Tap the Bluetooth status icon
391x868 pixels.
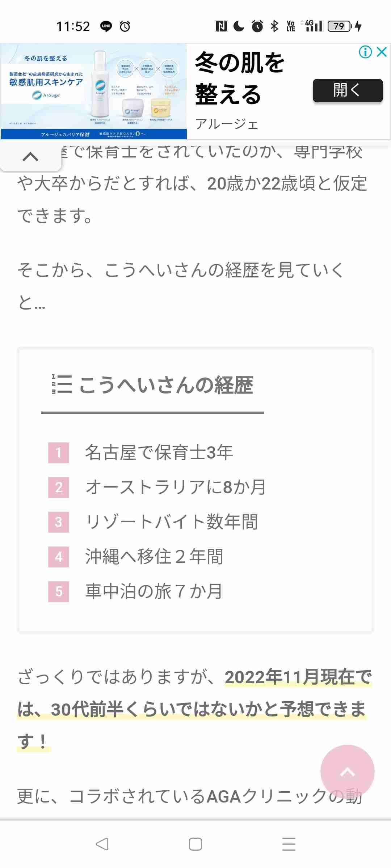pos(275,26)
